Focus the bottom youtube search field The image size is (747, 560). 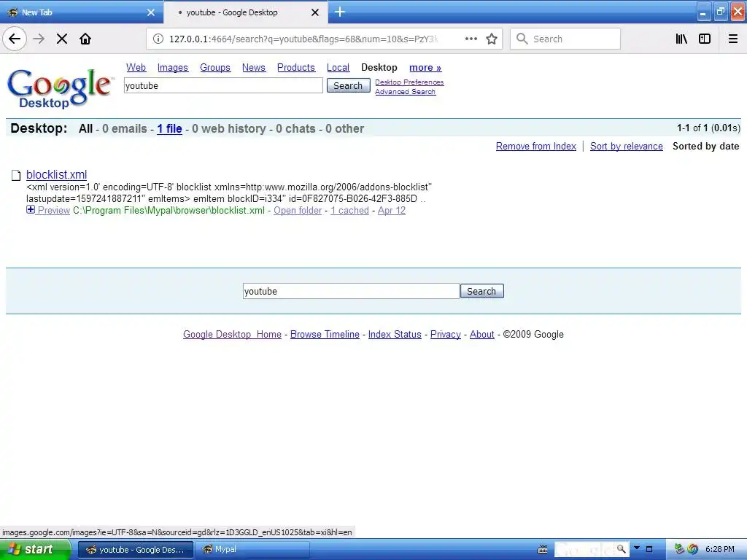[351, 291]
